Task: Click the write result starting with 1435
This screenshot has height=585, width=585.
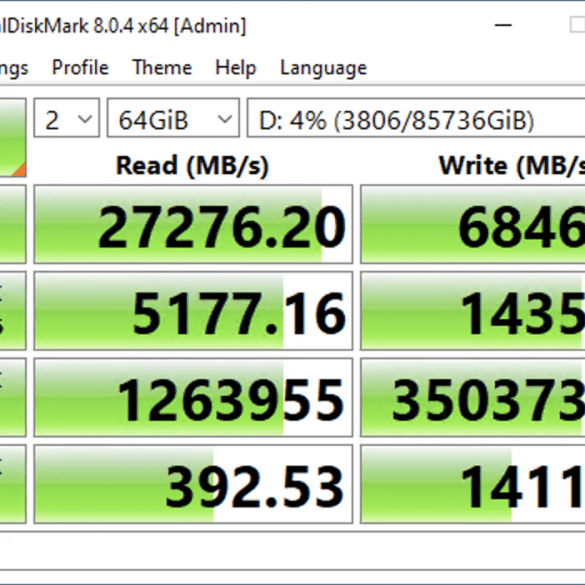Action: point(473,311)
